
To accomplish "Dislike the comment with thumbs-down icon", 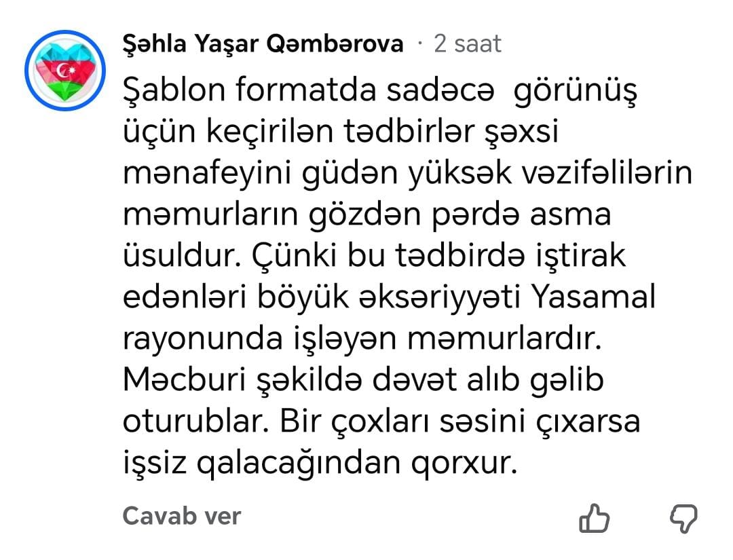I will (683, 519).
